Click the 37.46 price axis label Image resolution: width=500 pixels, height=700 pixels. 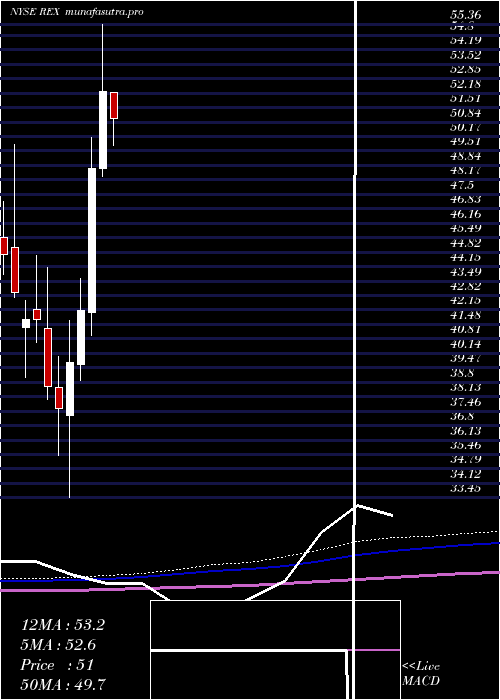pyautogui.click(x=465, y=401)
